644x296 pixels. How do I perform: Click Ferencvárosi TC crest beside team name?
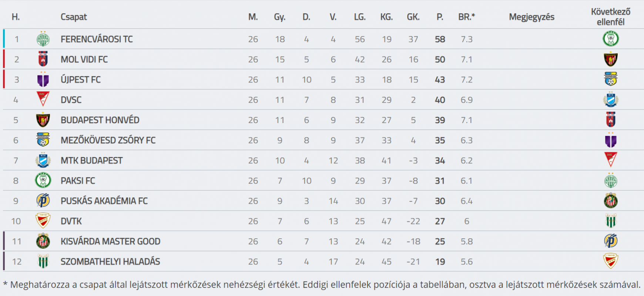pos(43,39)
